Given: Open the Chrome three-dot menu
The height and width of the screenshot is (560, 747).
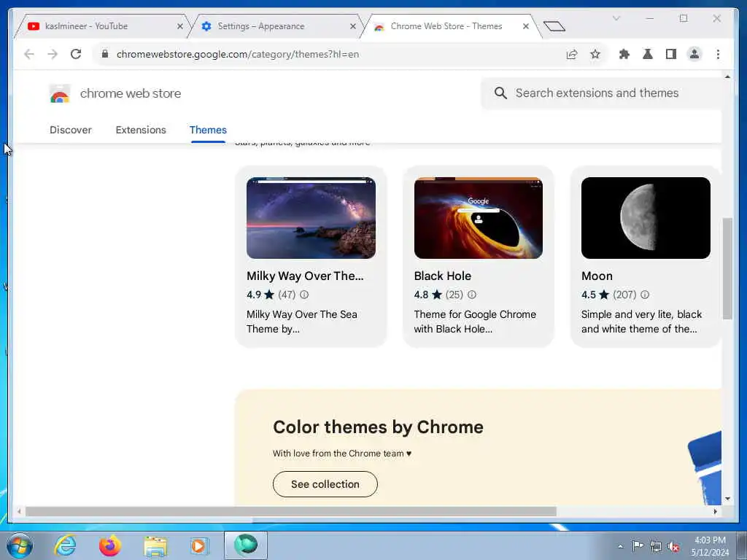Looking at the screenshot, I should click(x=718, y=54).
